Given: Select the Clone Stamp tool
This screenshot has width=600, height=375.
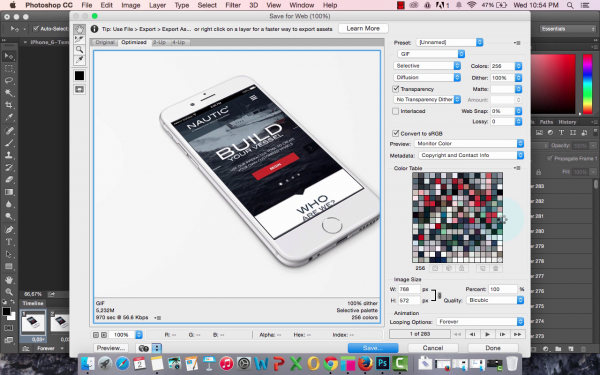Looking at the screenshot, I should 9,155.
